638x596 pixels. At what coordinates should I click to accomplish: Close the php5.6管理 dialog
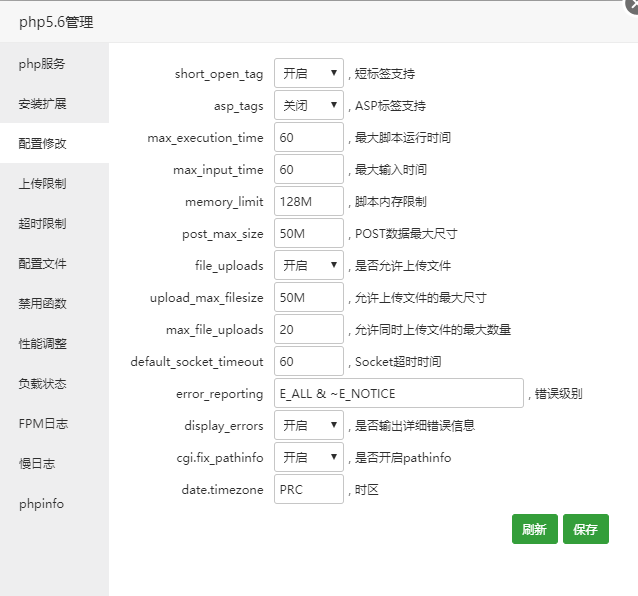tap(632, 6)
